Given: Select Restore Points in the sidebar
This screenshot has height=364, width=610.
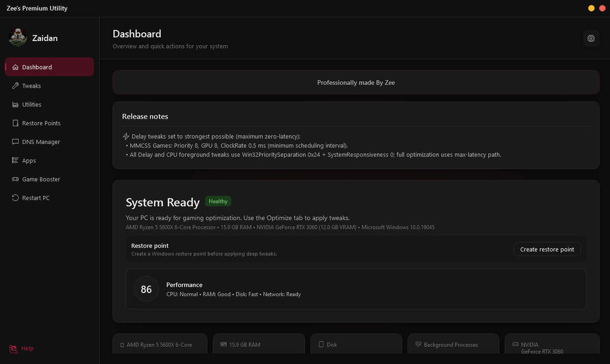Looking at the screenshot, I should [50, 123].
